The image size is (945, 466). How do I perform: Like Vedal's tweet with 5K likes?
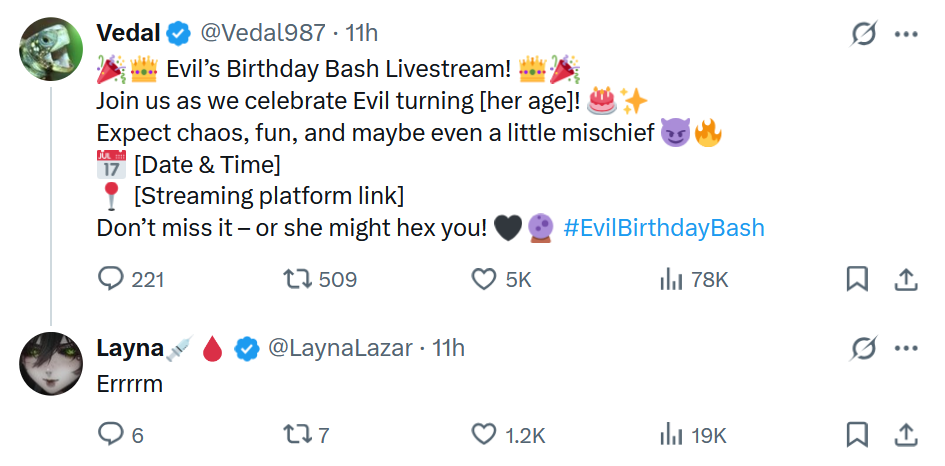(484, 280)
